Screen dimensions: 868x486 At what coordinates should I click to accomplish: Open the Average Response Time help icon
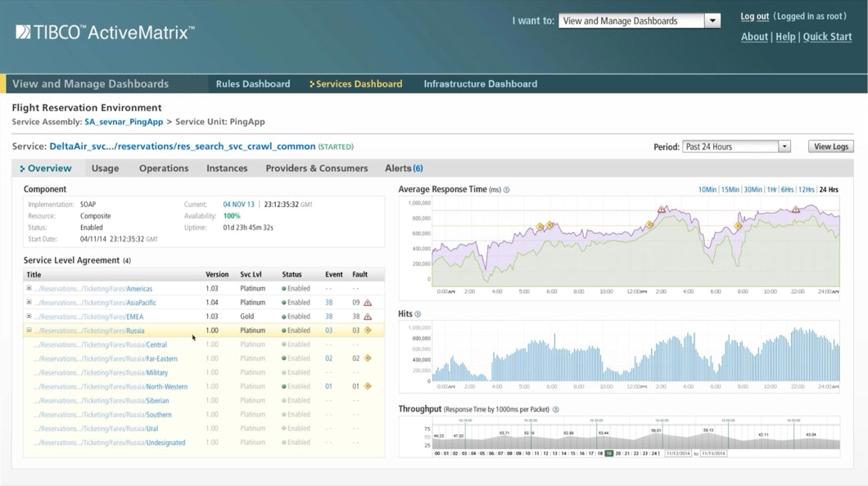tap(506, 190)
